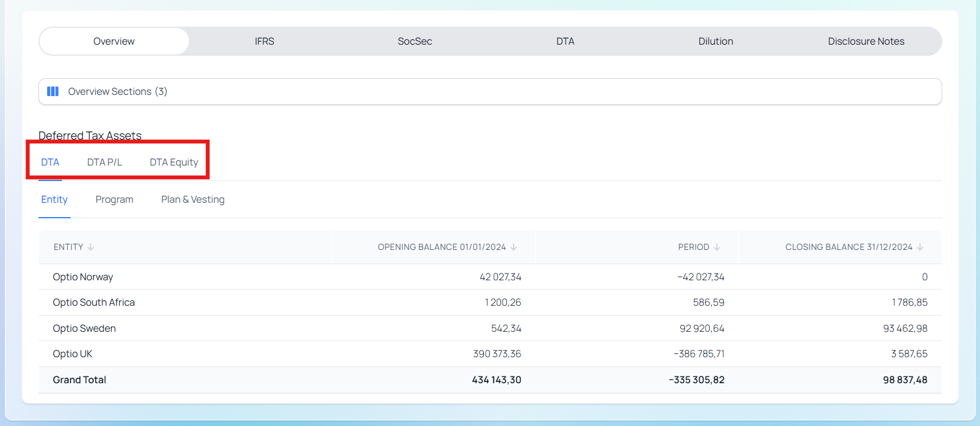Select the Optio Norway row
Image resolution: width=980 pixels, height=426 pixels.
pos(490,277)
